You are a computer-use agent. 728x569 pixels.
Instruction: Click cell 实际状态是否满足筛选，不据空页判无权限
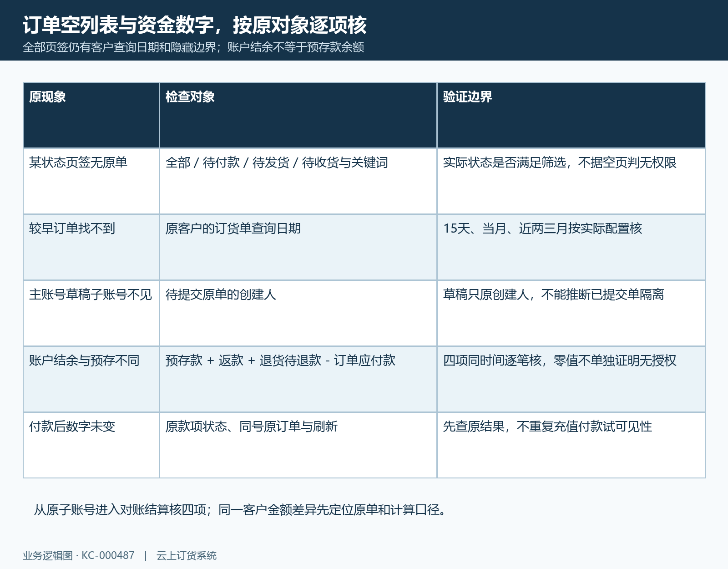coord(571,181)
